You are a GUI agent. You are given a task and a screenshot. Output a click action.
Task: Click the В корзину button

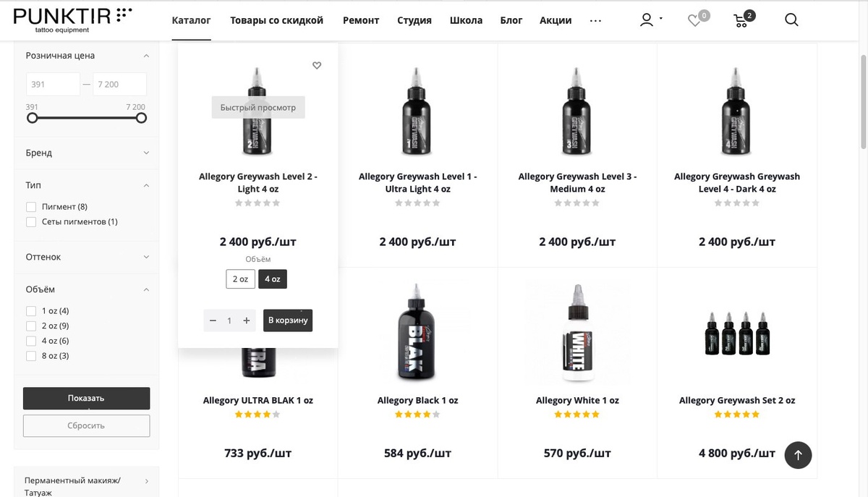(x=288, y=320)
